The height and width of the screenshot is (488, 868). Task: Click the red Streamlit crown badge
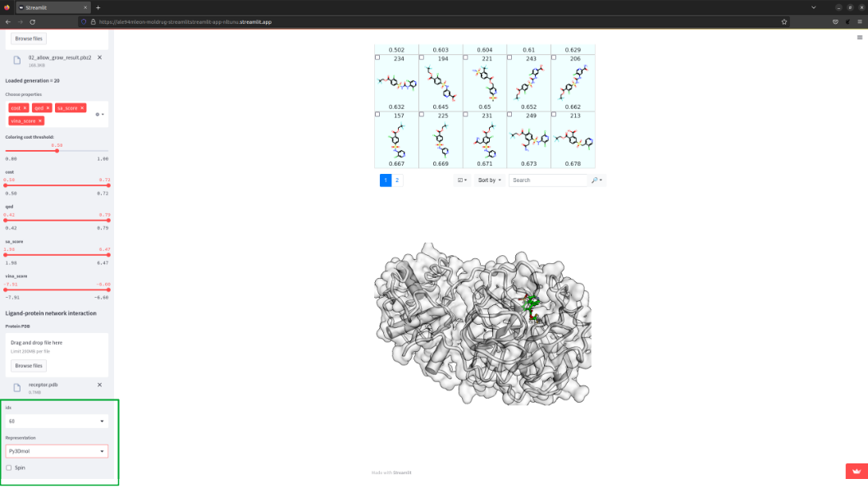[857, 471]
